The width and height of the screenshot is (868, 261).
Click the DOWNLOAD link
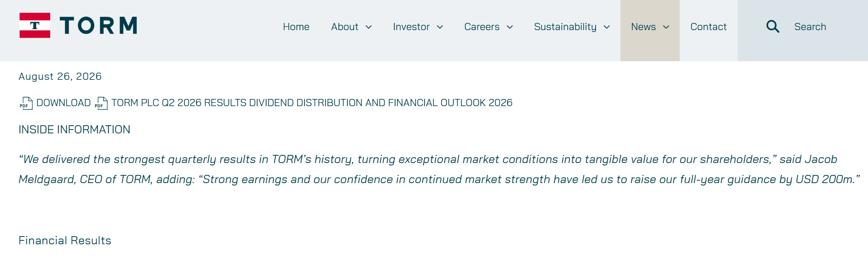[x=64, y=103]
